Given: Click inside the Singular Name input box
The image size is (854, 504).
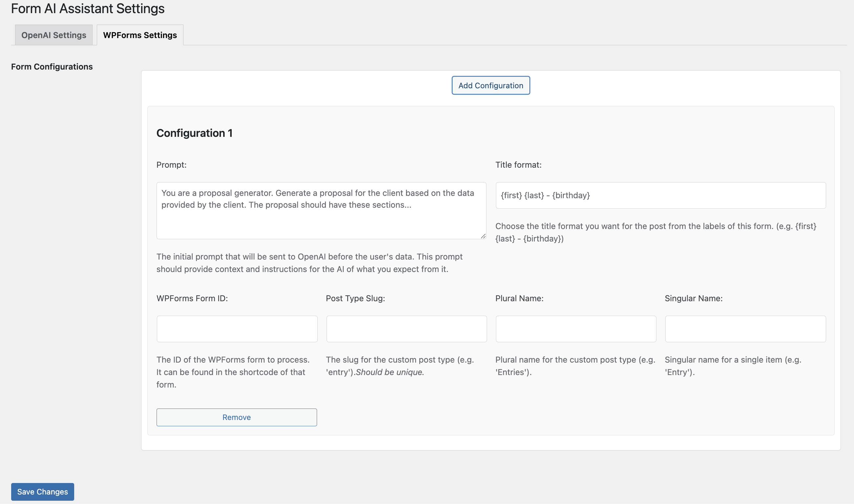Looking at the screenshot, I should coord(745,329).
